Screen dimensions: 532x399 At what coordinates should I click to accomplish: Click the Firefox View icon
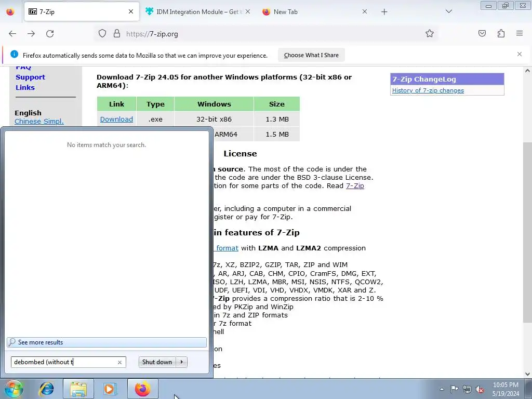pos(10,12)
